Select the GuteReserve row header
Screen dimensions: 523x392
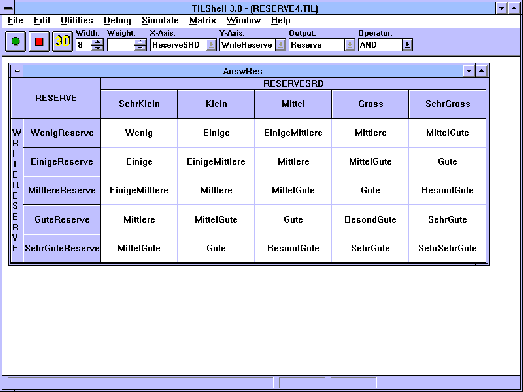[x=62, y=220]
